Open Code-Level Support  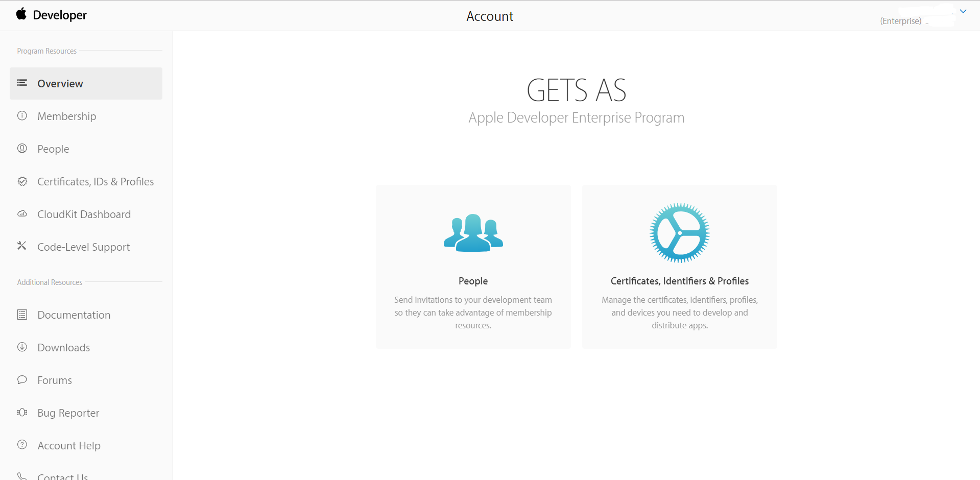point(83,247)
